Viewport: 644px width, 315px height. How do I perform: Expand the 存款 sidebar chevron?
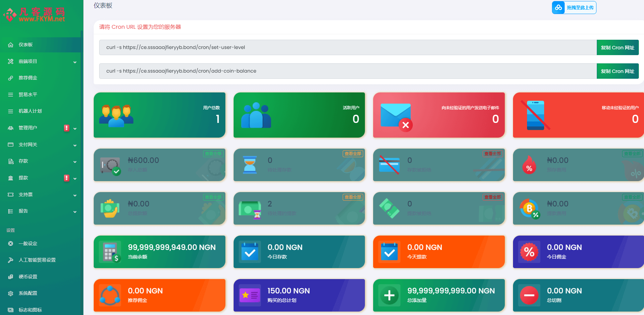pos(75,162)
